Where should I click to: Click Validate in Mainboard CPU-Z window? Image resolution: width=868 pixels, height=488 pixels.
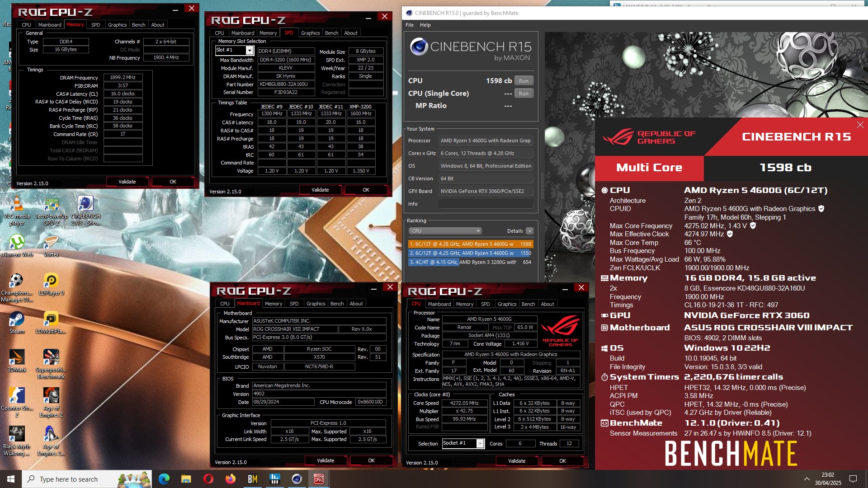point(325,460)
